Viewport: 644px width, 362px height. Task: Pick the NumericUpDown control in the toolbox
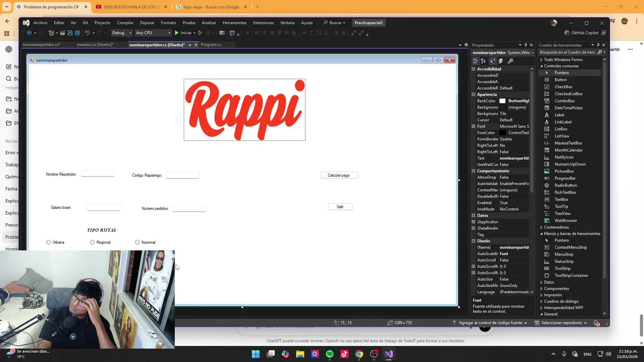[570, 164]
